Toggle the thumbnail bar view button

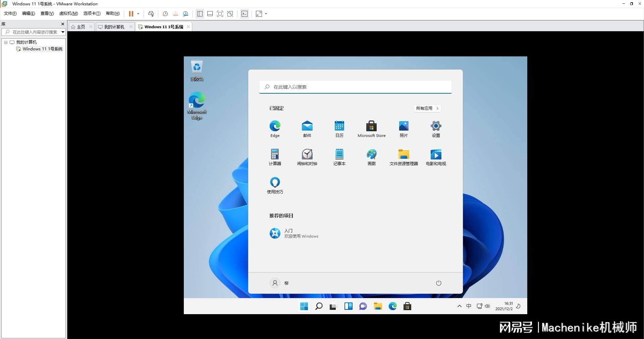(x=210, y=14)
